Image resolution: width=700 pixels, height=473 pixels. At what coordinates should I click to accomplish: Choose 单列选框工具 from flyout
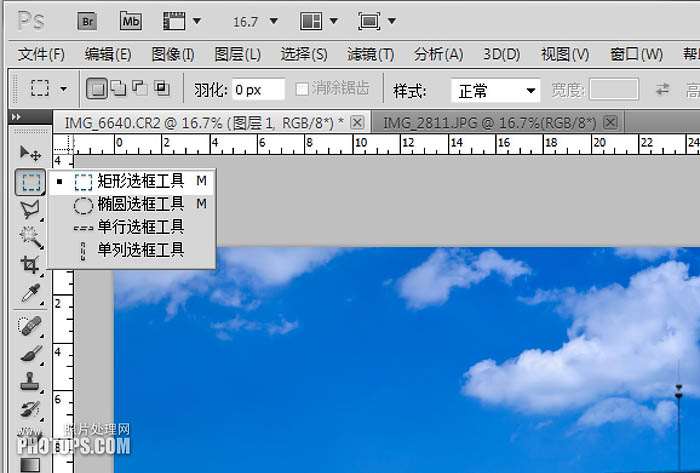(132, 250)
